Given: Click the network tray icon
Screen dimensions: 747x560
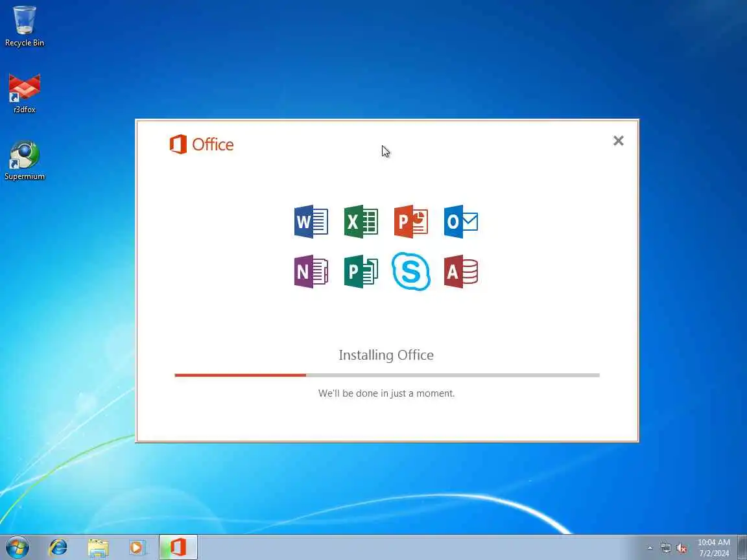Looking at the screenshot, I should [665, 548].
